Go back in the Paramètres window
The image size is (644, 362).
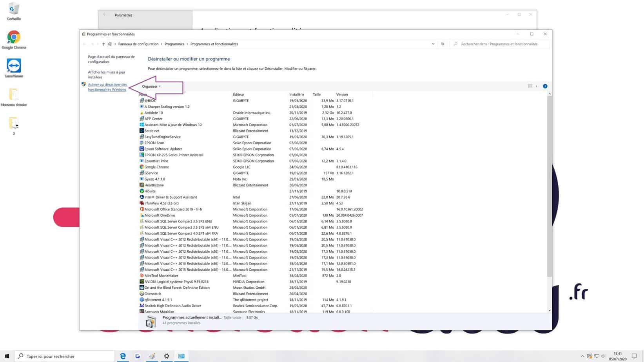(x=104, y=14)
